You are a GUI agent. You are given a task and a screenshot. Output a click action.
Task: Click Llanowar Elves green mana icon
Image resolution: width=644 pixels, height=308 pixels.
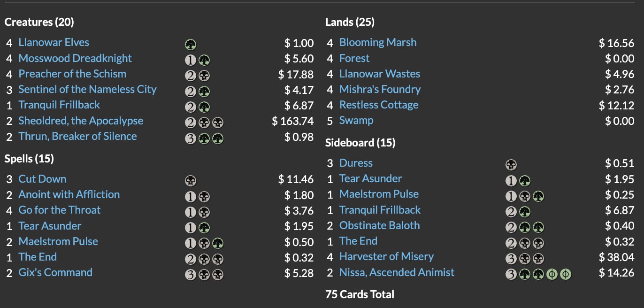pyautogui.click(x=190, y=45)
